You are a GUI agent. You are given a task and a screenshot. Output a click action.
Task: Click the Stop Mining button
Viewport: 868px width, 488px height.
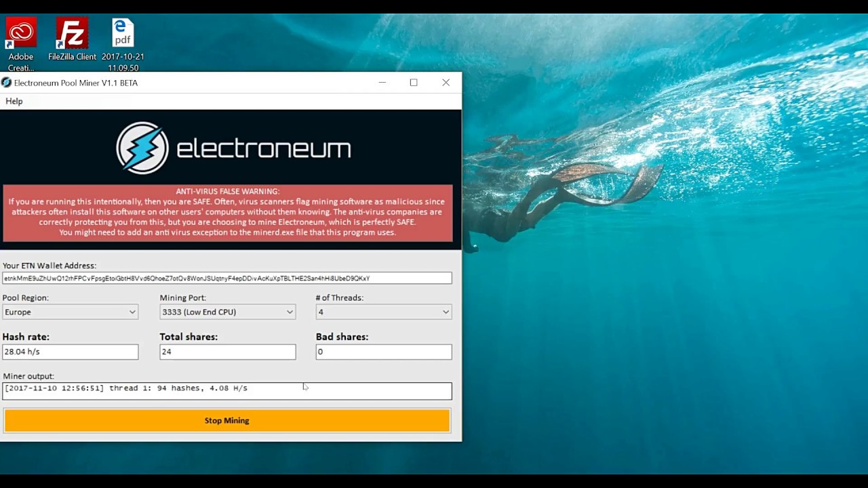[227, 420]
